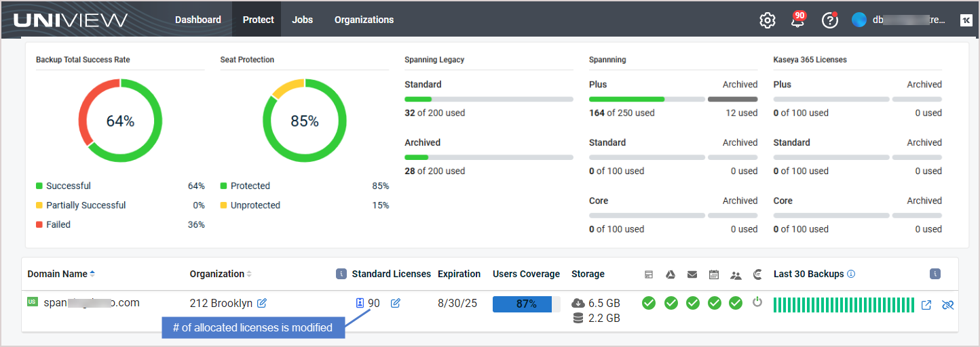Sort by Organization column
Viewport: 980px width, 347px height.
tap(221, 274)
